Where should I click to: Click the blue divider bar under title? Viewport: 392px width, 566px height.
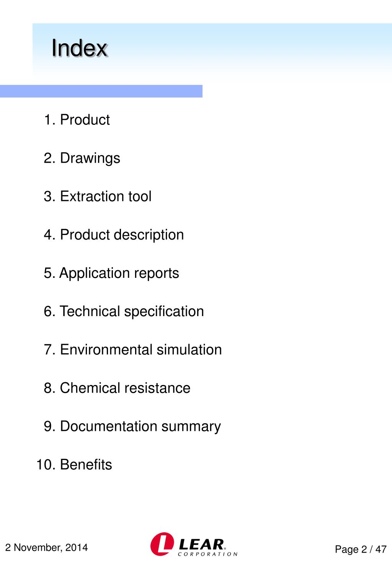pyautogui.click(x=101, y=91)
